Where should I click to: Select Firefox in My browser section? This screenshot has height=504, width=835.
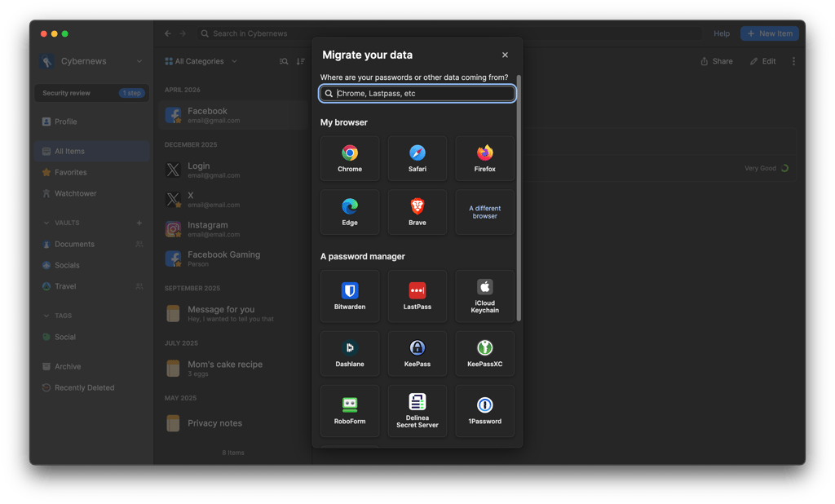(484, 159)
